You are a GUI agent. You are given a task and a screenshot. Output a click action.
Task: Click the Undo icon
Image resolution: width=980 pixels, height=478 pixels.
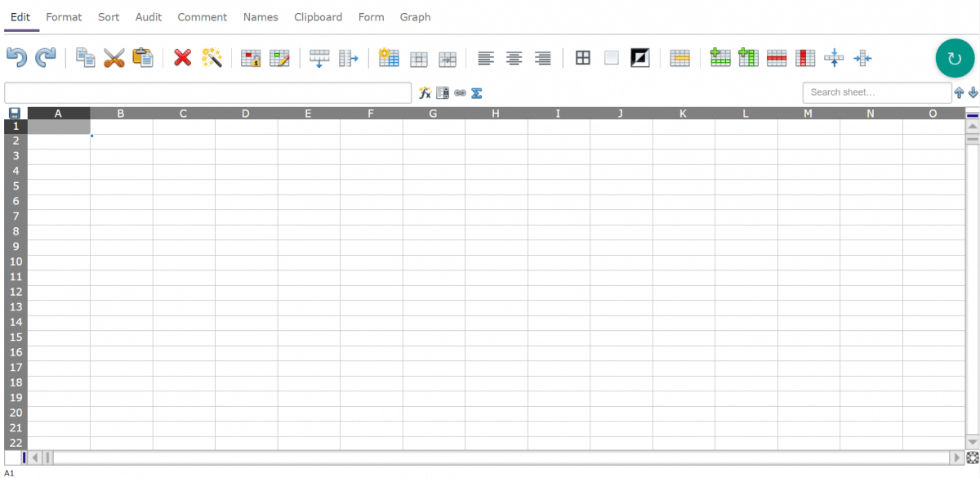coord(16,57)
